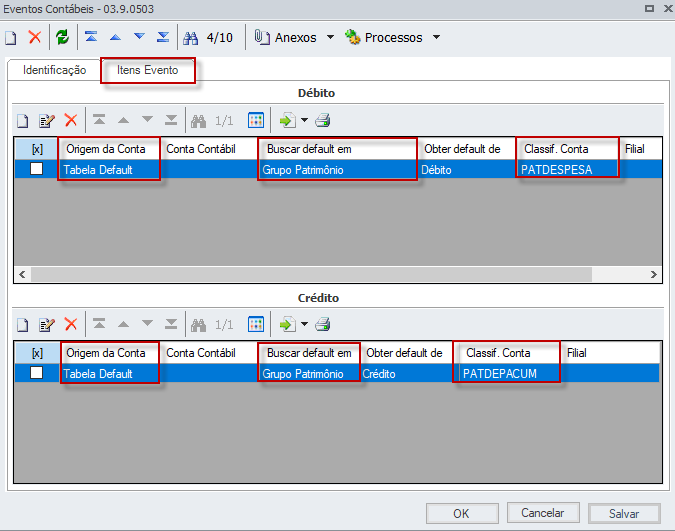675x531 pixels.
Task: Delete item in Débito toolbar
Action: (x=71, y=120)
